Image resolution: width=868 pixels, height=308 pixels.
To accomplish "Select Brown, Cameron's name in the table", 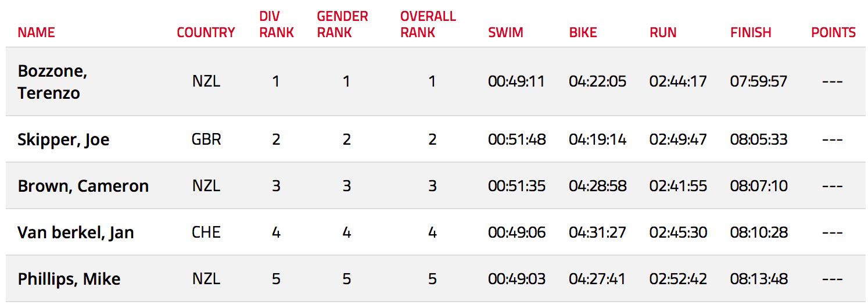I will (x=83, y=186).
